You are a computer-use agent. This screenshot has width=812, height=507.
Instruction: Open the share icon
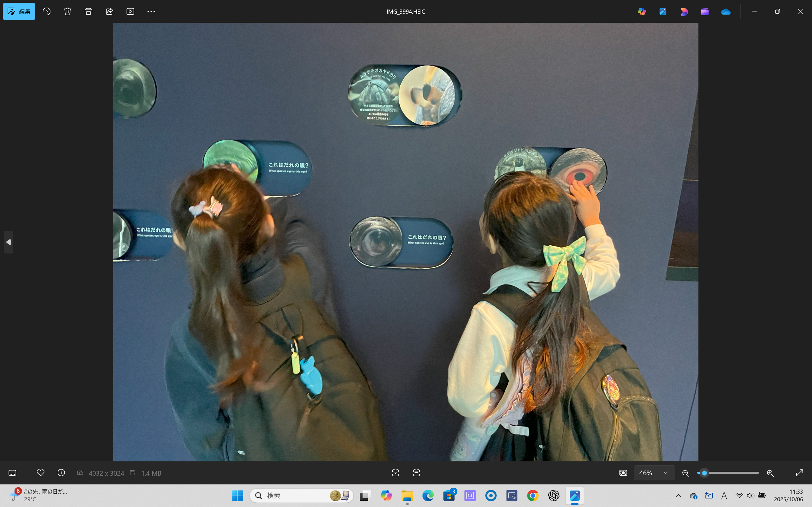point(109,11)
